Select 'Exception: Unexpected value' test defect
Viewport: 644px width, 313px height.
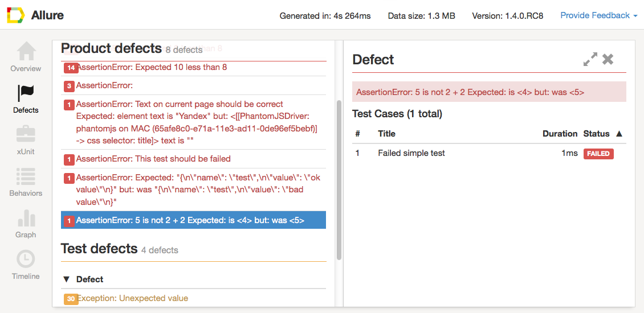(x=193, y=298)
